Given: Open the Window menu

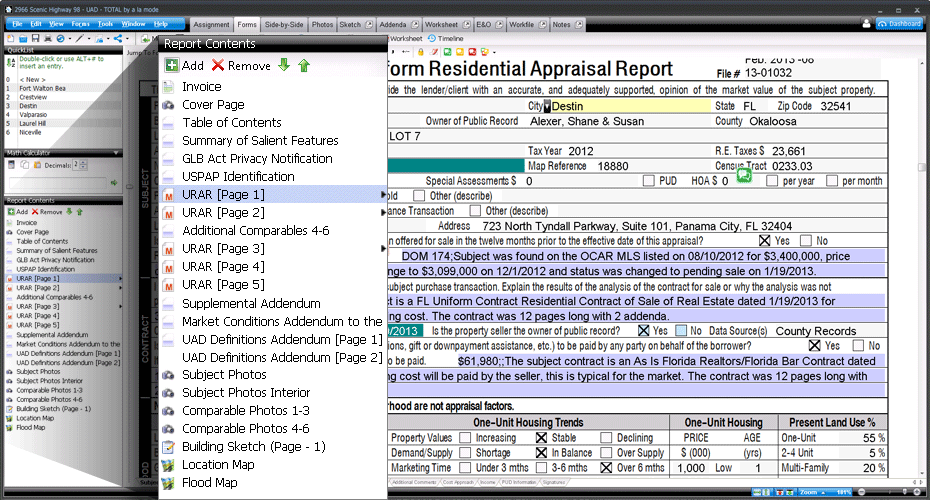Looking at the screenshot, I should tap(133, 24).
